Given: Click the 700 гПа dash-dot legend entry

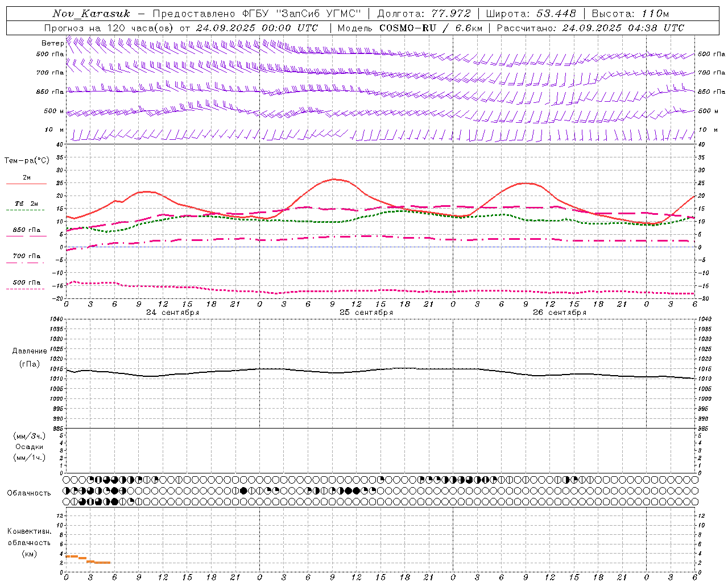Looking at the screenshot, I should (26, 256).
